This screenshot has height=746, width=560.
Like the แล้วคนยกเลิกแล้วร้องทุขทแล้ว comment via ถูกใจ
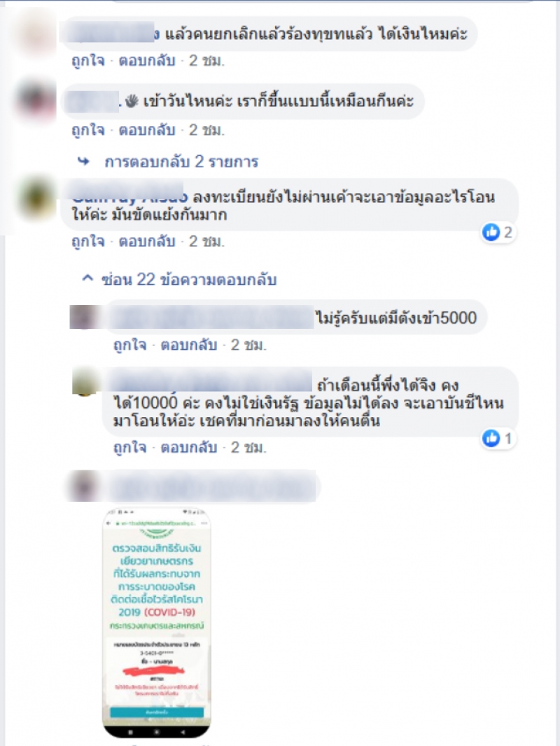coord(88,61)
